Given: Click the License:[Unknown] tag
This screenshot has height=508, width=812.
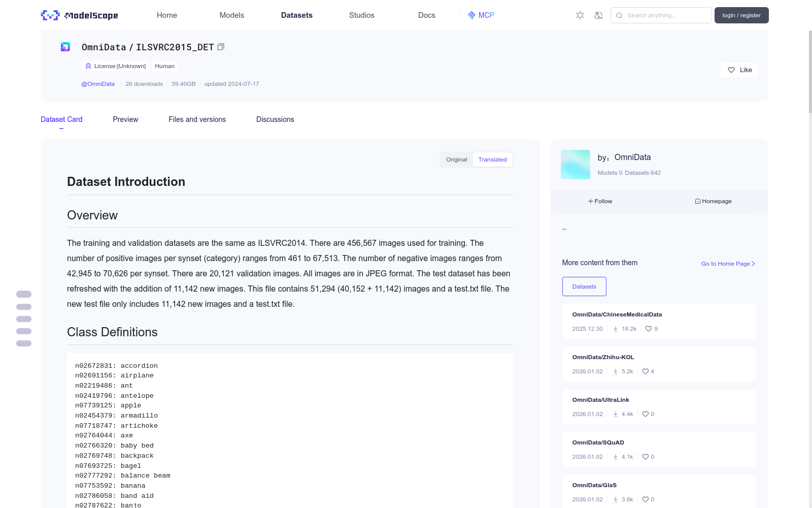Looking at the screenshot, I should coord(116,66).
